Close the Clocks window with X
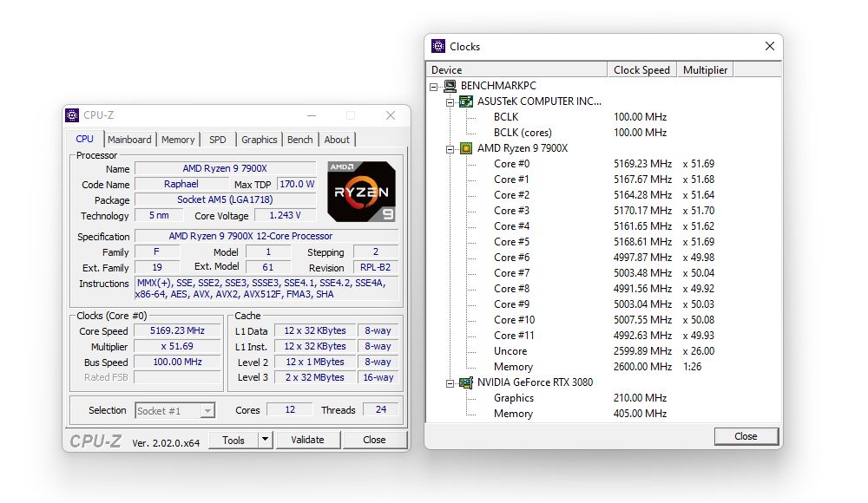This screenshot has width=868, height=503. [x=769, y=46]
